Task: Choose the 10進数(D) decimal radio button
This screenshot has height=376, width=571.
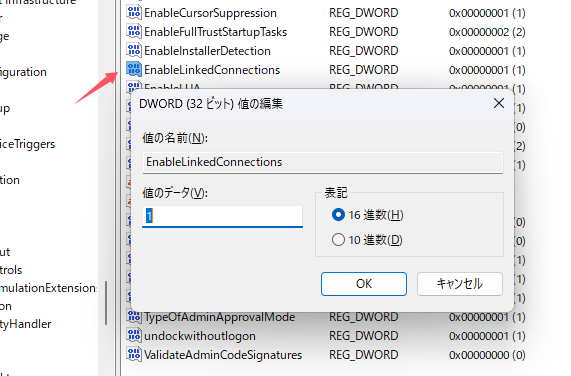Action: 338,240
